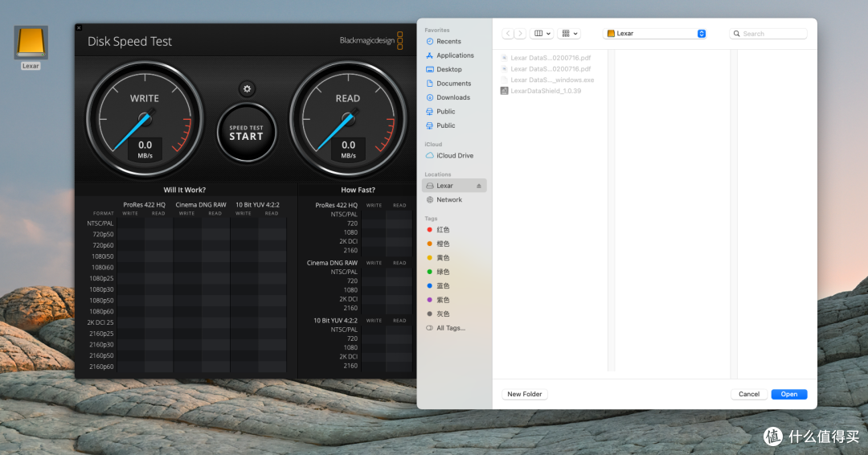
Task: Open the column view mode dropdown
Action: [542, 34]
